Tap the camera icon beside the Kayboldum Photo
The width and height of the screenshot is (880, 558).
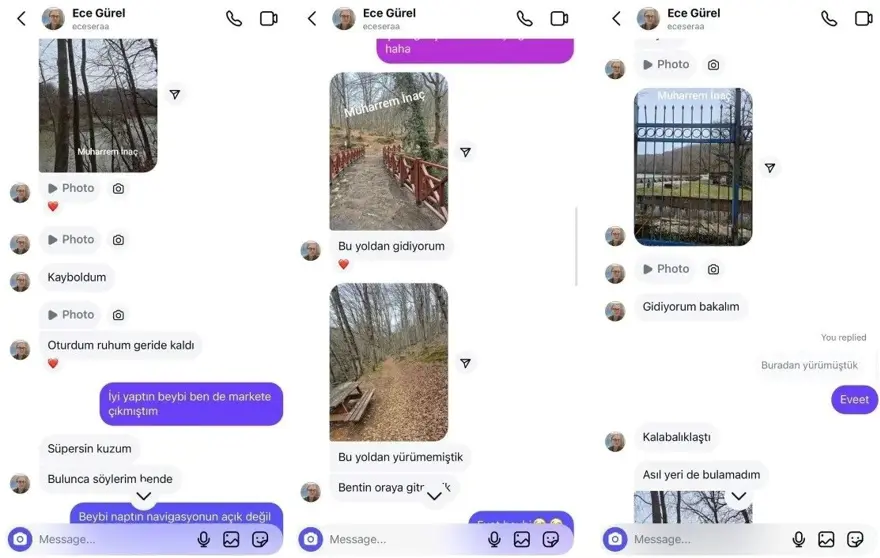point(118,240)
